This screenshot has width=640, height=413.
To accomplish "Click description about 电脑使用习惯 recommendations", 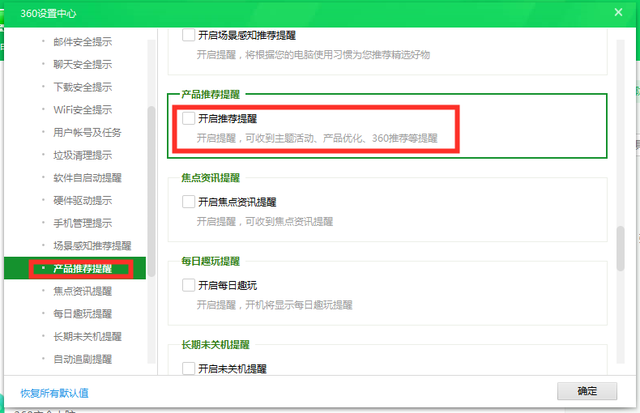I will [x=313, y=55].
